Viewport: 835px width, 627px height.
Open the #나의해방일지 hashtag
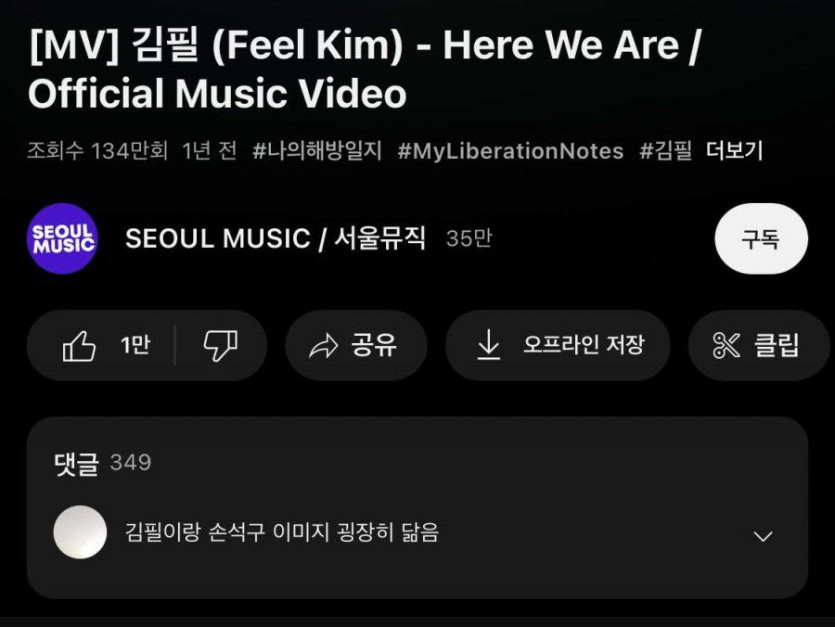(317, 151)
